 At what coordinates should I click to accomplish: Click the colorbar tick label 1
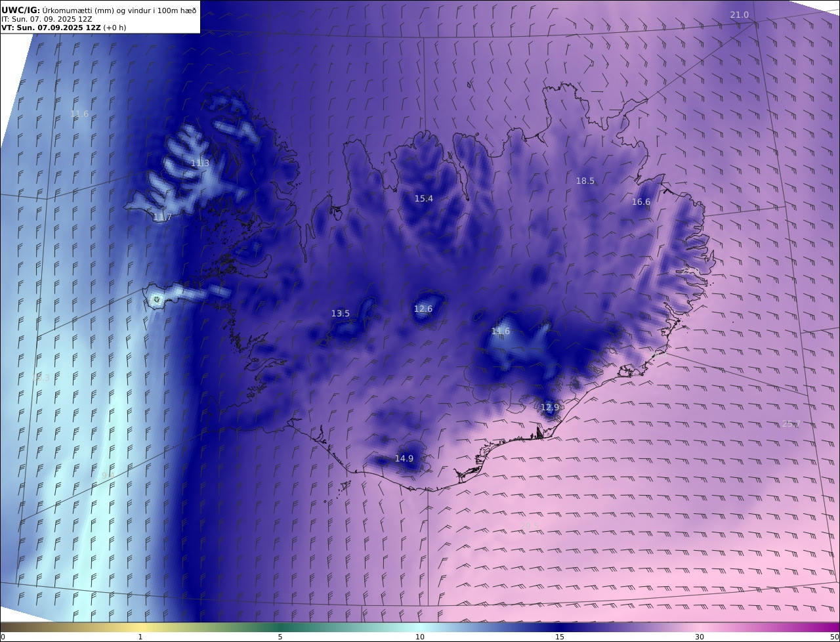click(x=140, y=637)
